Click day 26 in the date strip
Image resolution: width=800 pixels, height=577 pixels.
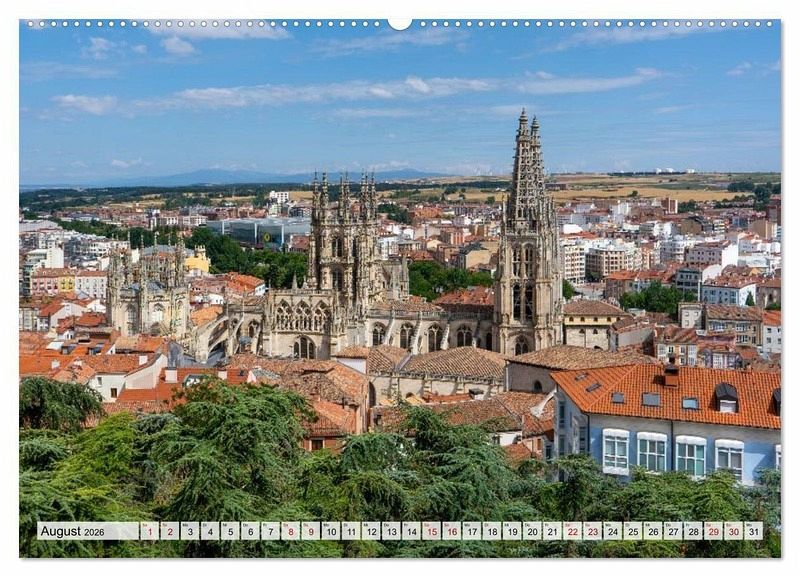653,531
